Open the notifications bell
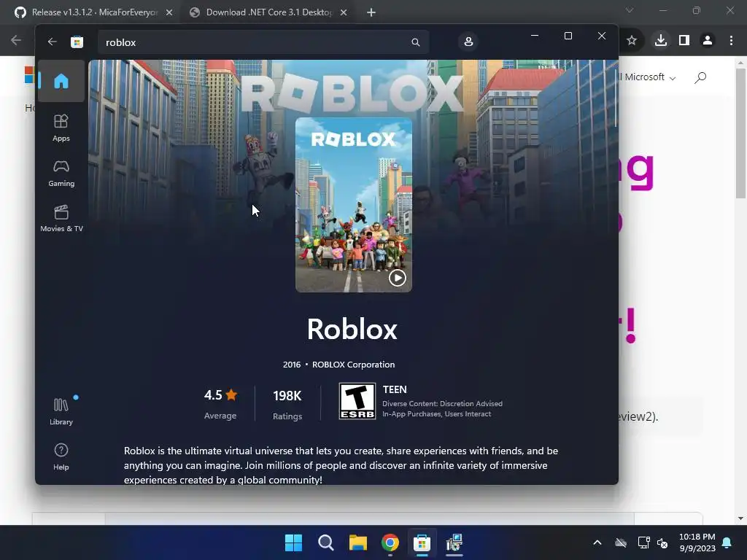Viewport: 747px width, 560px height. pyautogui.click(x=727, y=542)
